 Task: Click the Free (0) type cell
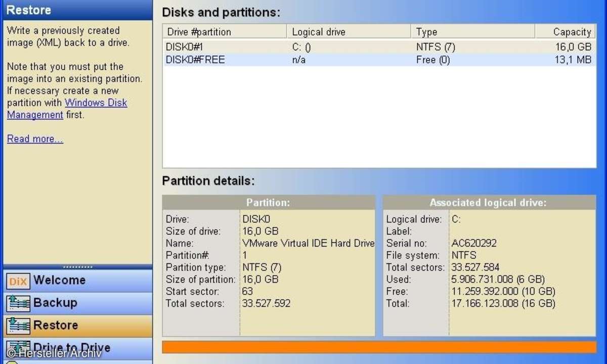click(x=433, y=60)
